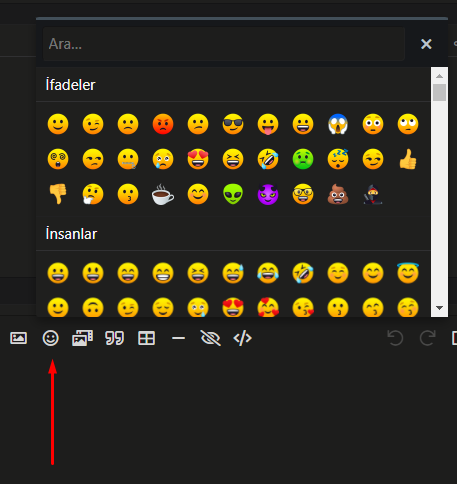
Task: Select the angry red face emoji
Action: point(163,124)
